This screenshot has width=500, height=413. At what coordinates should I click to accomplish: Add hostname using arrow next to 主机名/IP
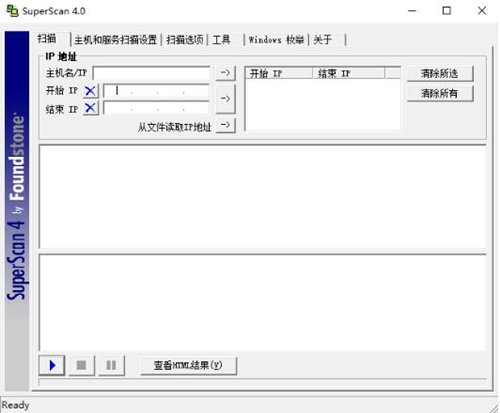(226, 73)
